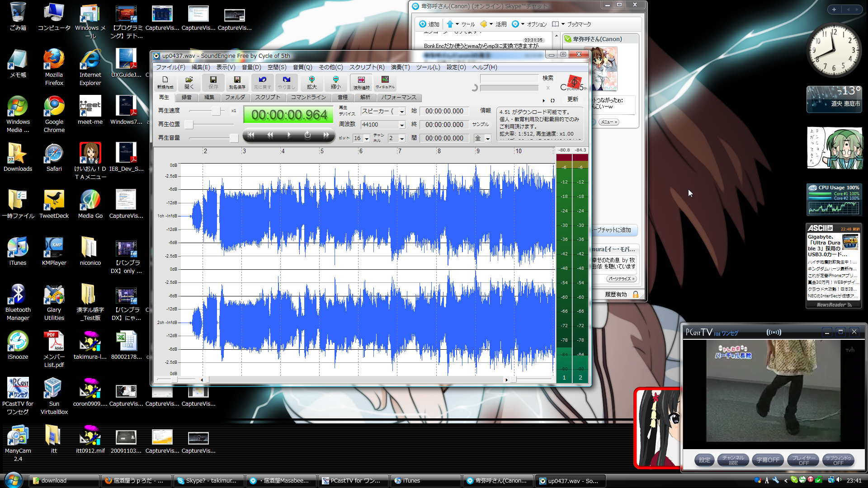Click the やり直し (Redo) toolbar icon
The image size is (868, 488).
click(286, 82)
